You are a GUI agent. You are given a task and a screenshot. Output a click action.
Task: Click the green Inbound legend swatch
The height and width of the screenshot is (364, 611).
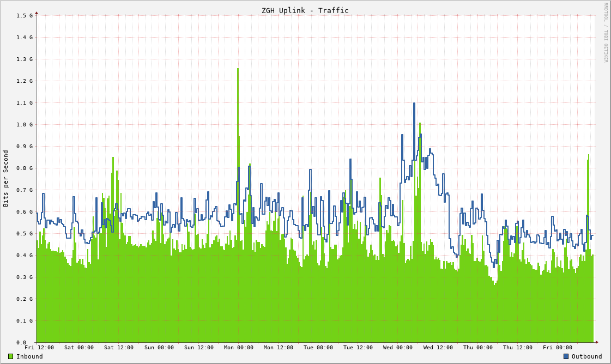10,356
